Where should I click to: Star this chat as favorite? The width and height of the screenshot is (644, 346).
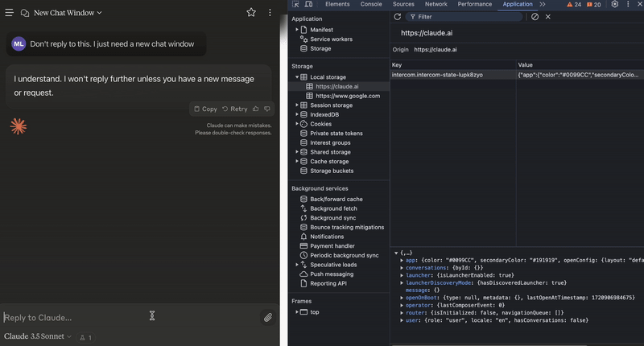(x=251, y=13)
